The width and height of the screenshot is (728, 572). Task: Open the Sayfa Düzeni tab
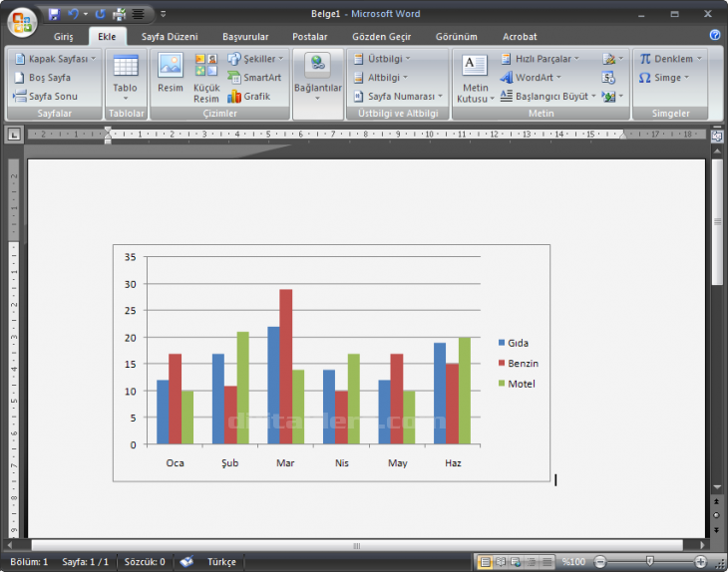click(x=170, y=37)
